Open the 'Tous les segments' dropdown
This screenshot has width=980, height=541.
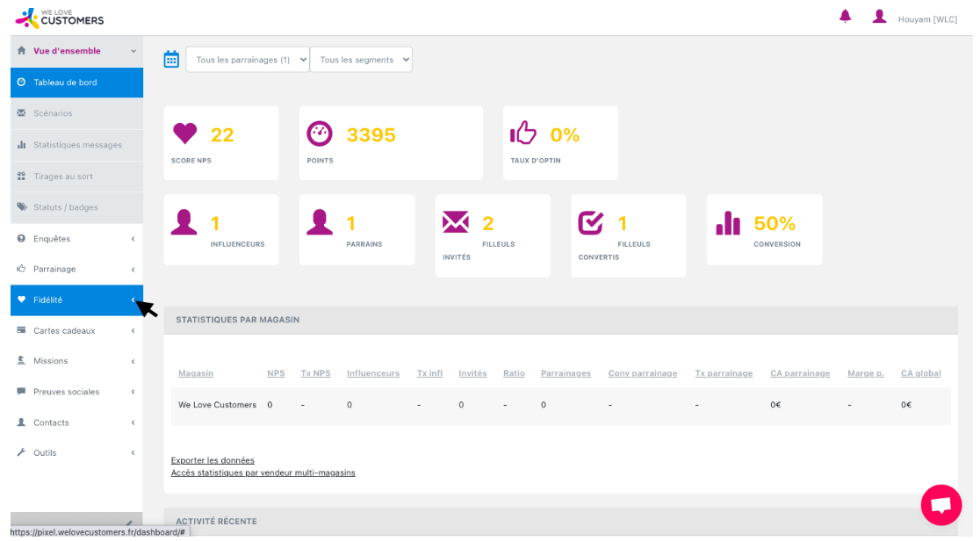361,60
